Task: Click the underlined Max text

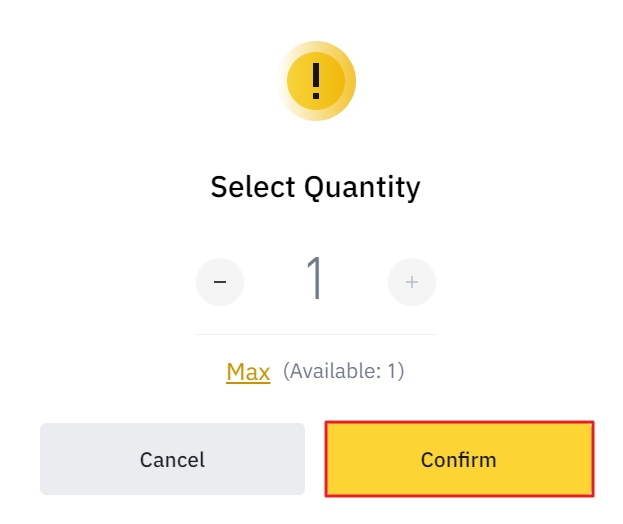Action: 248,372
